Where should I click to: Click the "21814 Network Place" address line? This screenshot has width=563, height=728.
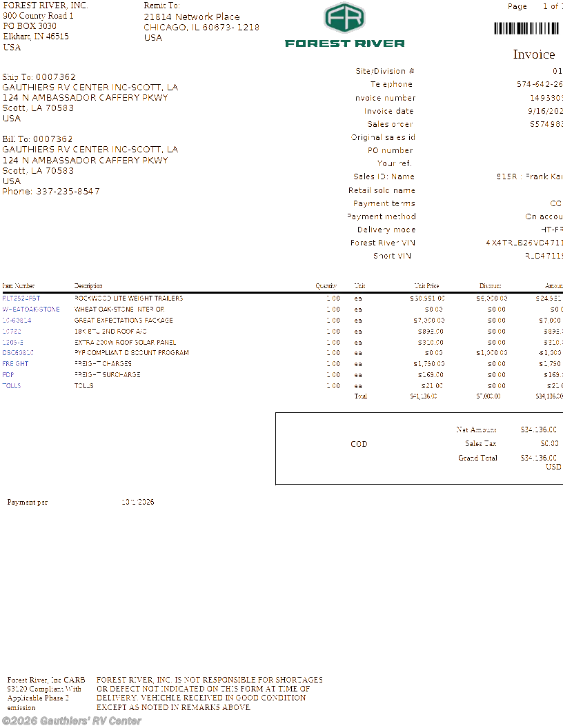coord(192,17)
